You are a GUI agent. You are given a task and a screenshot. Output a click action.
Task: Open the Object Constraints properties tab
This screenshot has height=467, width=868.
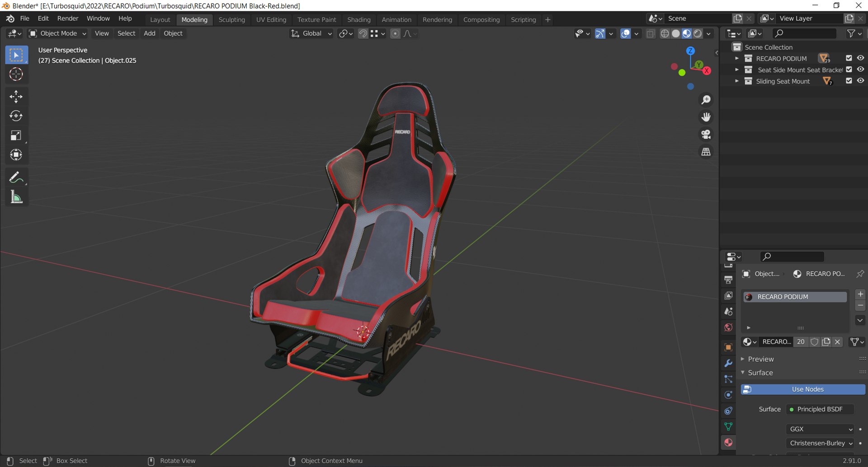point(728,411)
